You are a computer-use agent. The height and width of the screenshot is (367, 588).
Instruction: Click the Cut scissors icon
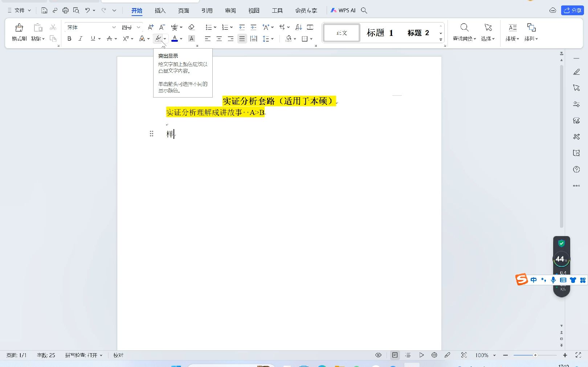coord(53,27)
